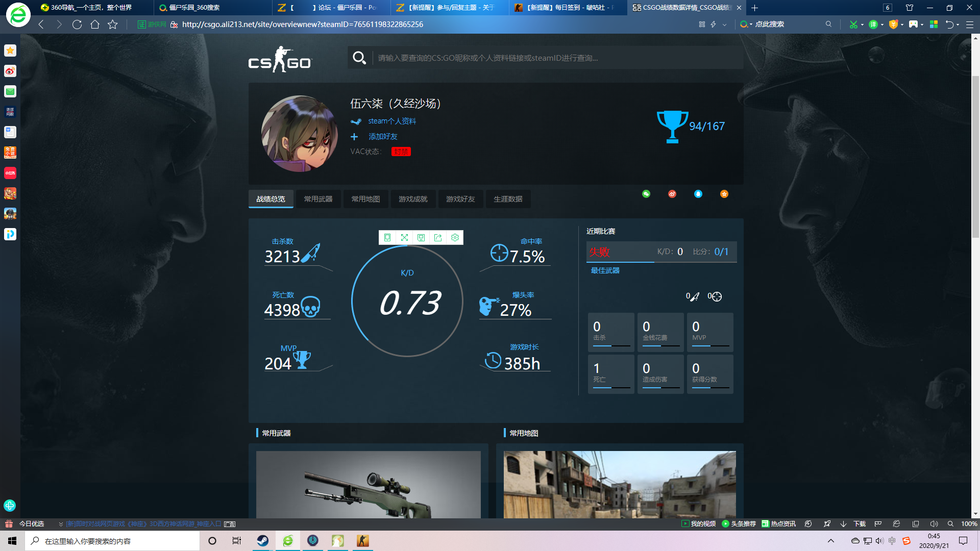The width and height of the screenshot is (980, 551).
Task: Click the Weibo share icon on profile
Action: 672,194
